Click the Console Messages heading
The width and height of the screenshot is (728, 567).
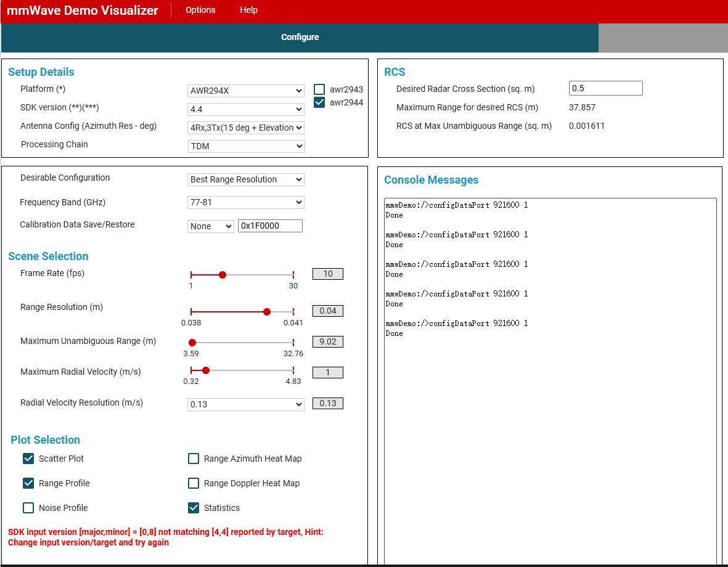pyautogui.click(x=431, y=180)
